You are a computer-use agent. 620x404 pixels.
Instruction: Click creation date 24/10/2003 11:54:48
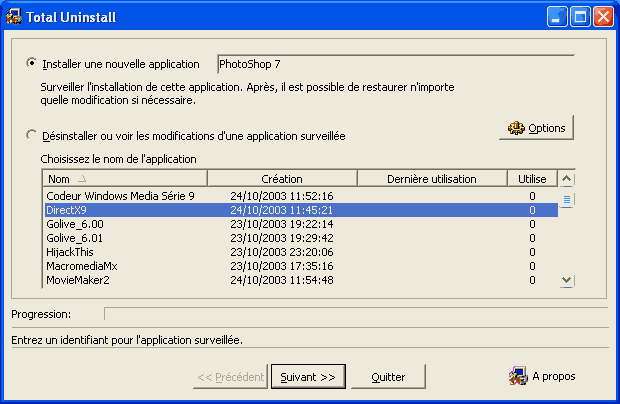tap(282, 280)
